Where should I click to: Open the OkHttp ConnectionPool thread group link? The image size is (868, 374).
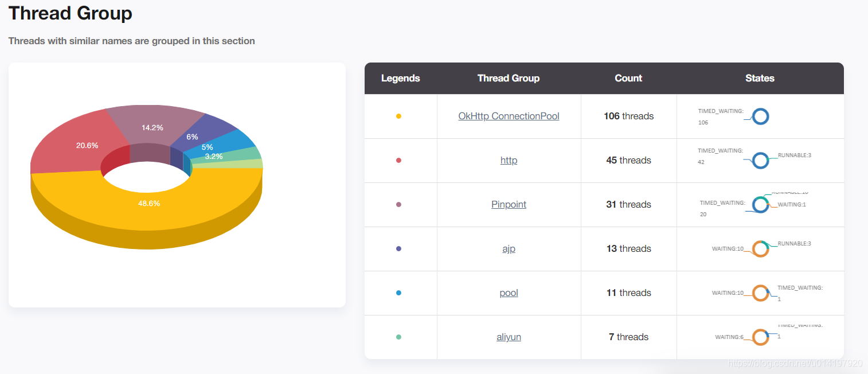509,116
